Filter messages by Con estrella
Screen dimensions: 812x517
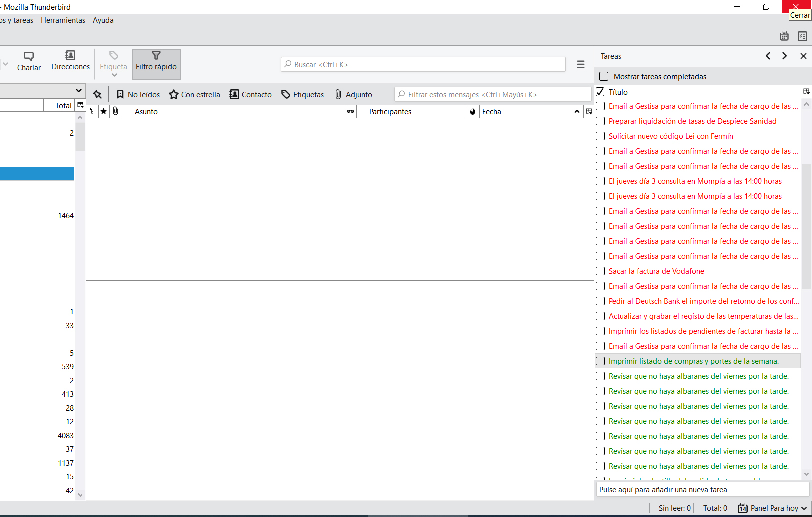[x=195, y=95]
